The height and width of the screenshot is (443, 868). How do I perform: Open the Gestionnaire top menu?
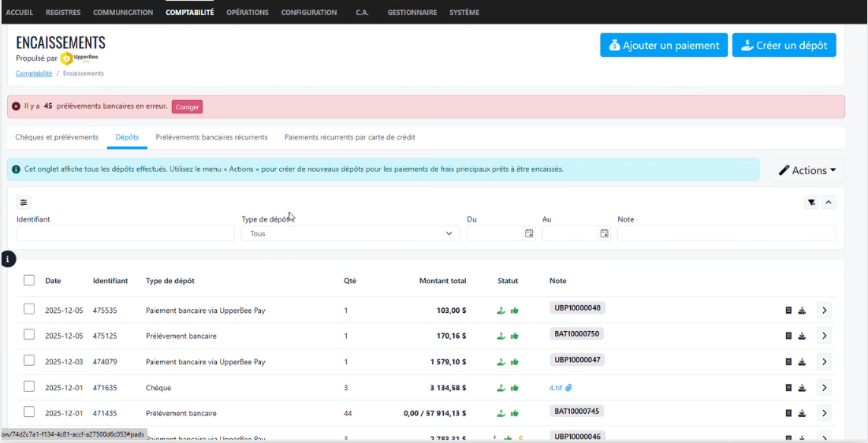412,12
